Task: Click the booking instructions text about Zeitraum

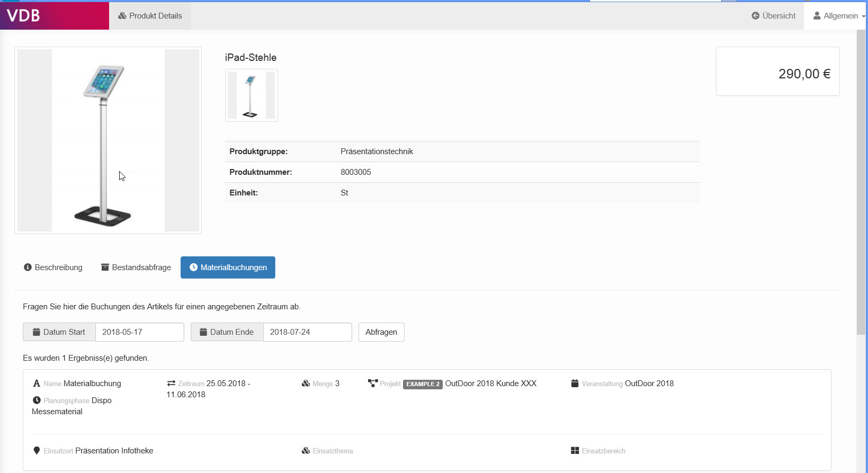Action: tap(162, 307)
